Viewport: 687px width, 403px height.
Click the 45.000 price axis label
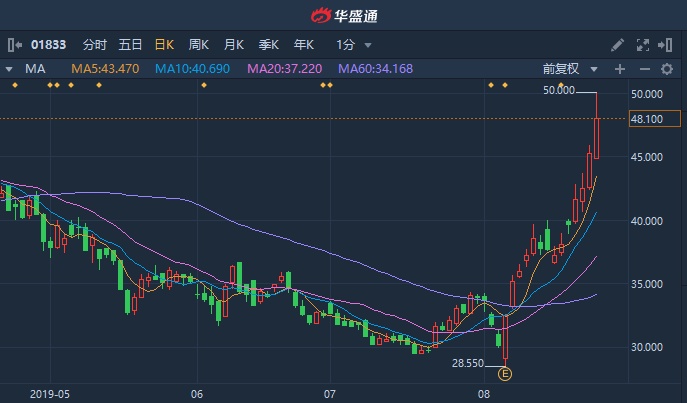[647, 157]
